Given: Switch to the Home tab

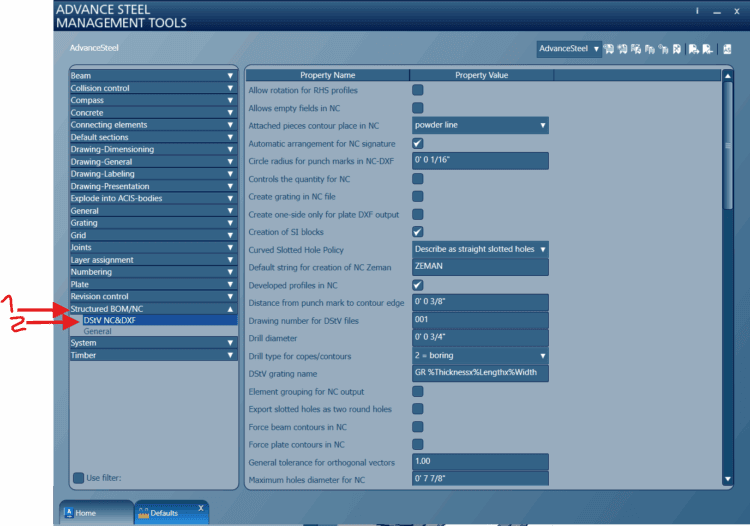Looking at the screenshot, I should click(96, 513).
